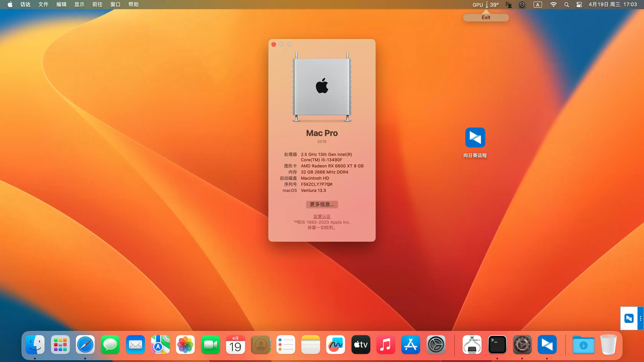
Task: Open the 监管认证 link
Action: (x=322, y=216)
